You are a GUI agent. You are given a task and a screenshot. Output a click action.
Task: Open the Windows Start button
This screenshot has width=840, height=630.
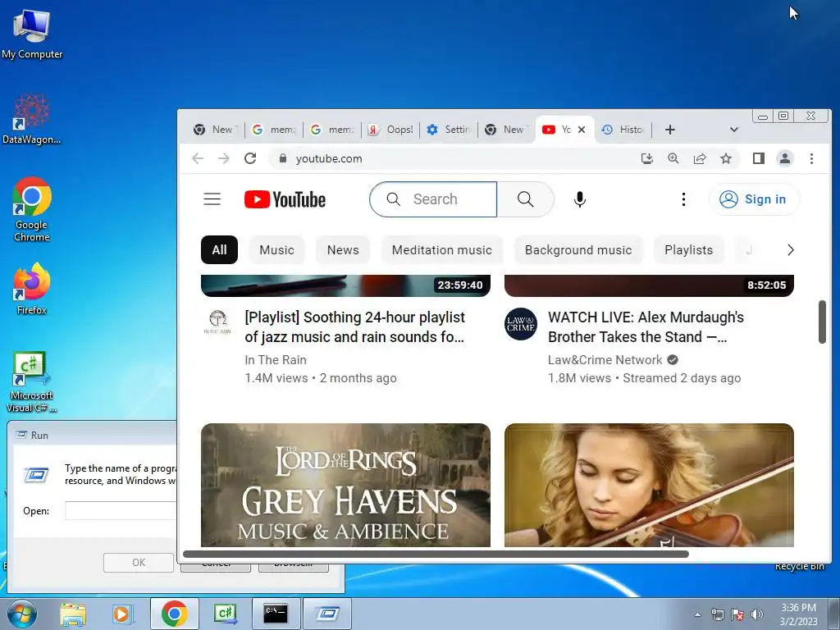22,614
